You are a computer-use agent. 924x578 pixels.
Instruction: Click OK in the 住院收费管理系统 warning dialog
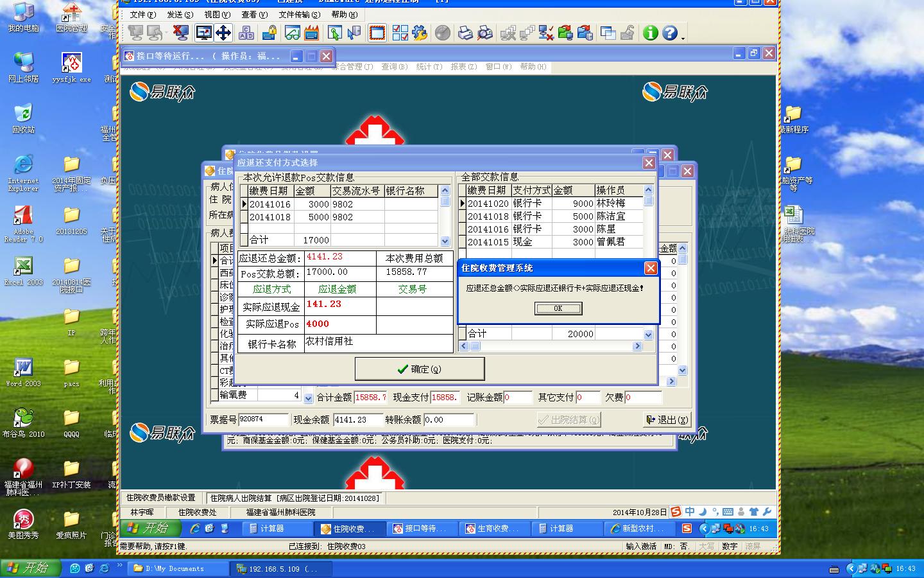[x=558, y=308]
